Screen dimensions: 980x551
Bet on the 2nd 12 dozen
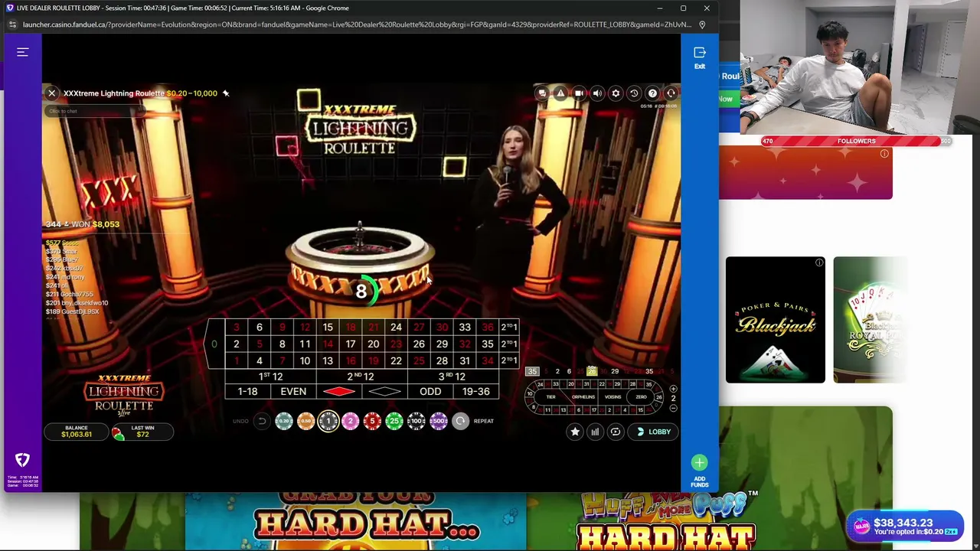pos(361,376)
